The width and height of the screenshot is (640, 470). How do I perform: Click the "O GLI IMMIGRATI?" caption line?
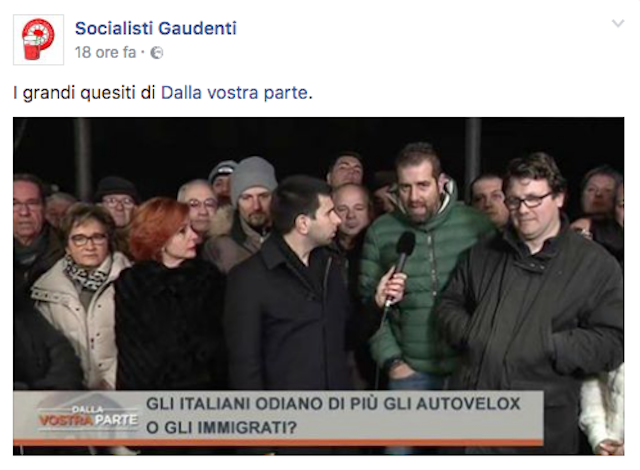(221, 428)
